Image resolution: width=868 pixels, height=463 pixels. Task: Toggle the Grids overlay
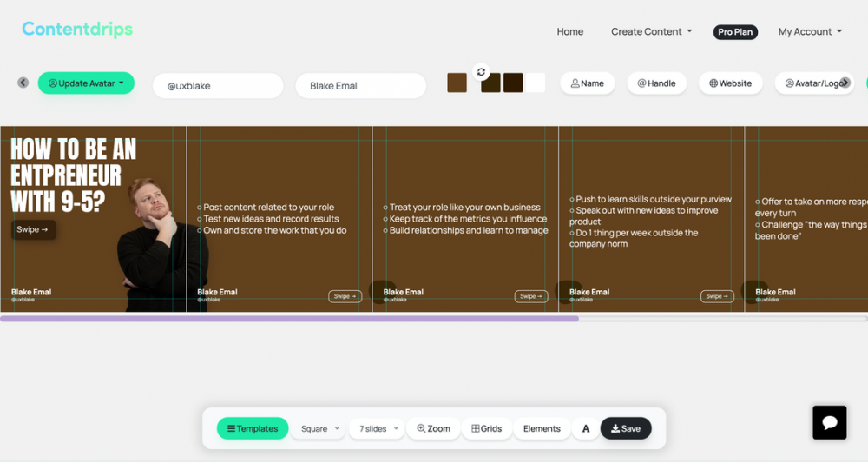tap(487, 428)
